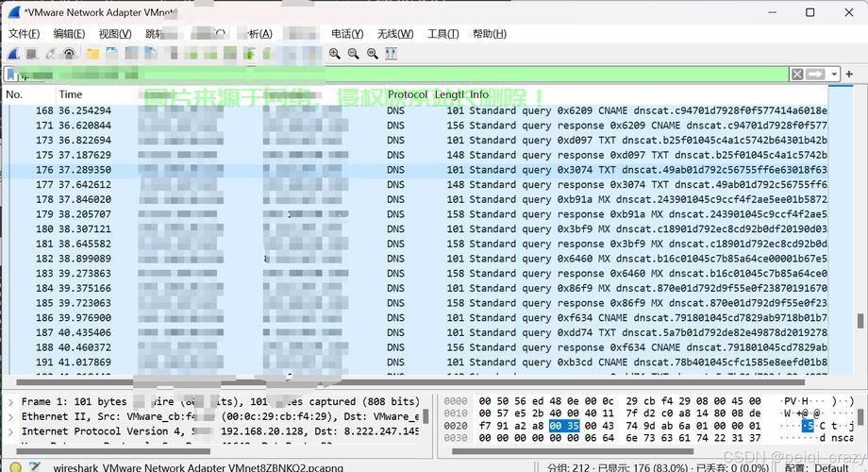Reset packet text to normal size
This screenshot has height=472, width=868.
(x=372, y=54)
